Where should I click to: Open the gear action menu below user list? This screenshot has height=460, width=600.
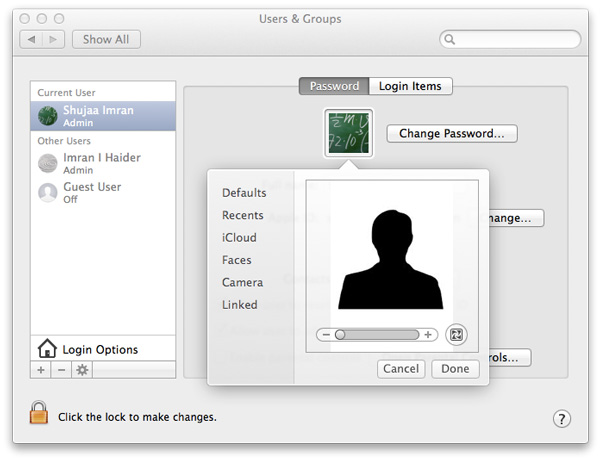point(82,370)
